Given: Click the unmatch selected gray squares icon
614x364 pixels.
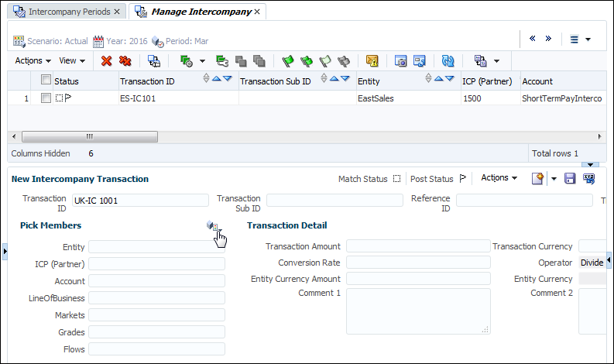Looking at the screenshot, I should click(x=241, y=61).
